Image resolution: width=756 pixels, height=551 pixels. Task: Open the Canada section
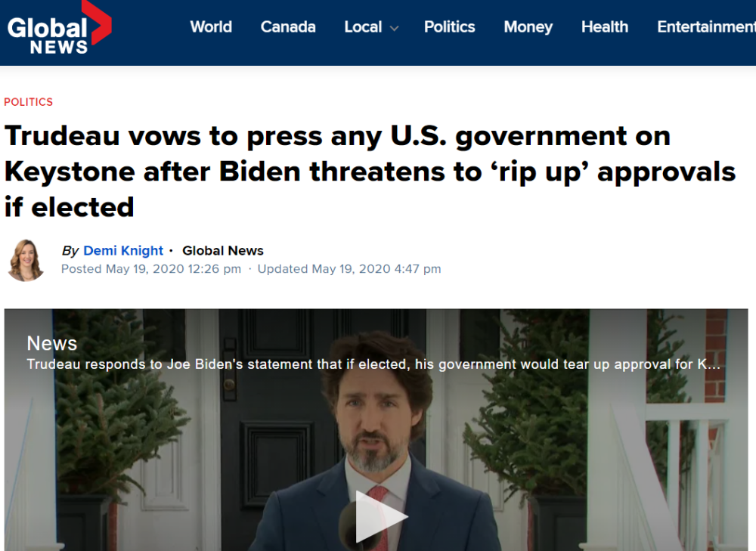click(x=288, y=26)
